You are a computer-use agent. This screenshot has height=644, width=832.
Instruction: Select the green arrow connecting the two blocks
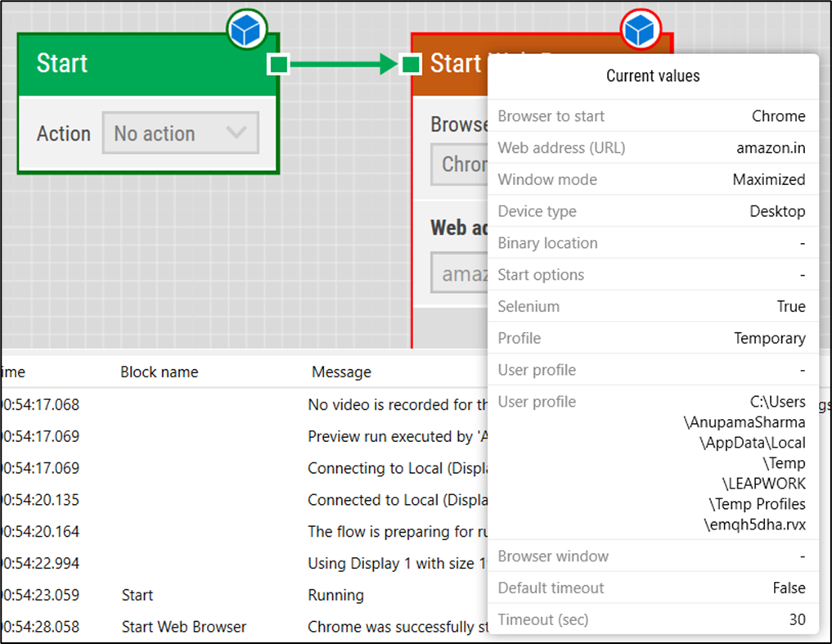click(x=344, y=63)
